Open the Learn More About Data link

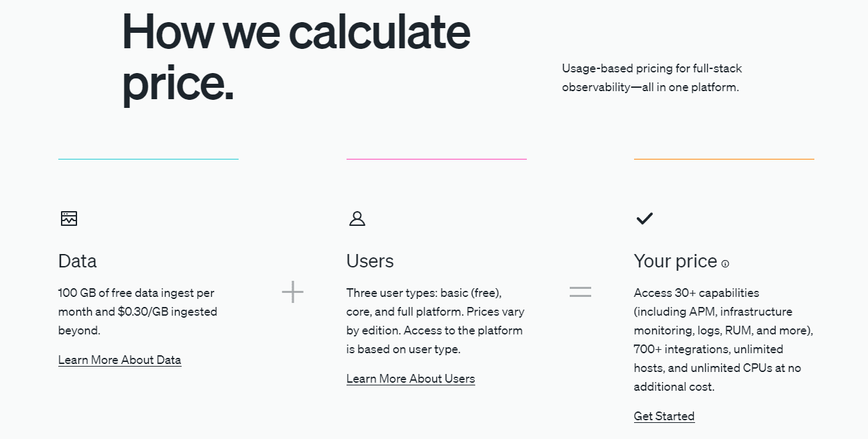(x=119, y=360)
